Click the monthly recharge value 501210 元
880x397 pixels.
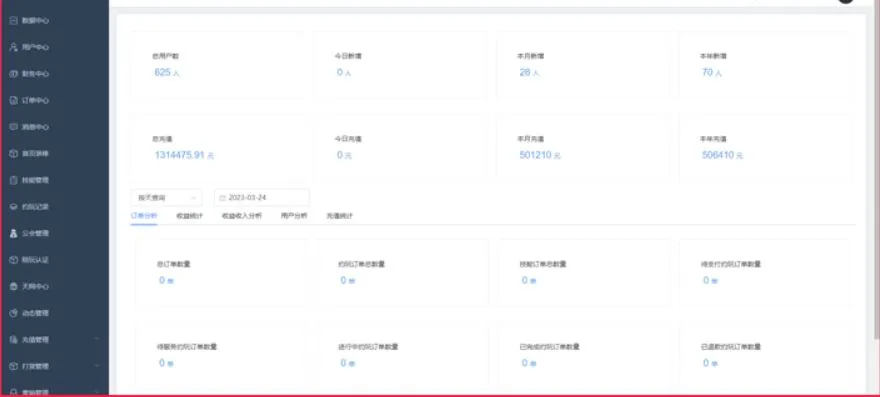click(540, 156)
